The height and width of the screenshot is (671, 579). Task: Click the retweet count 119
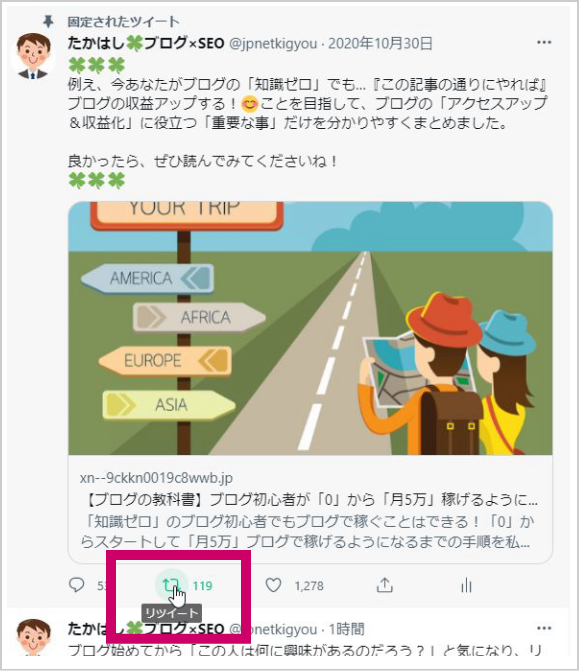[x=202, y=585]
